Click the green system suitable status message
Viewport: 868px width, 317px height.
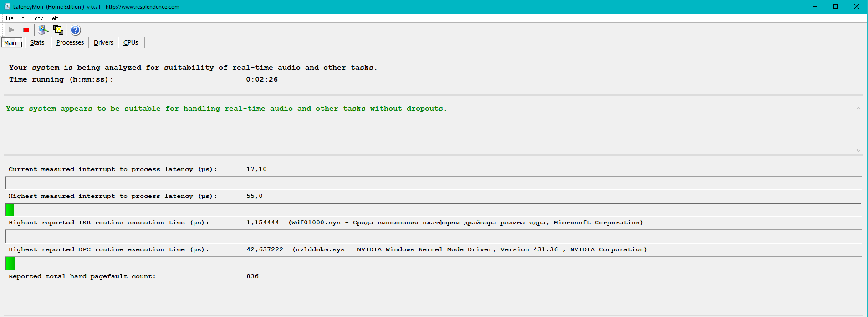pyautogui.click(x=226, y=109)
